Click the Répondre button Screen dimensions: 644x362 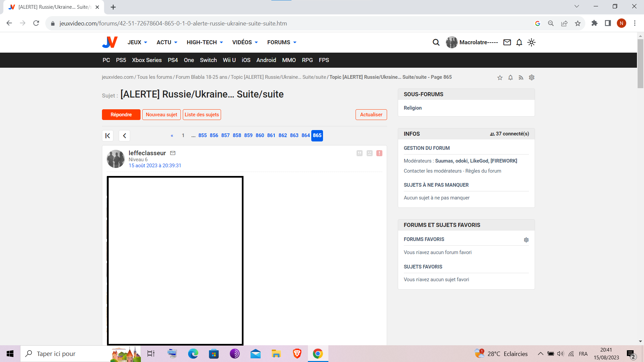(121, 115)
